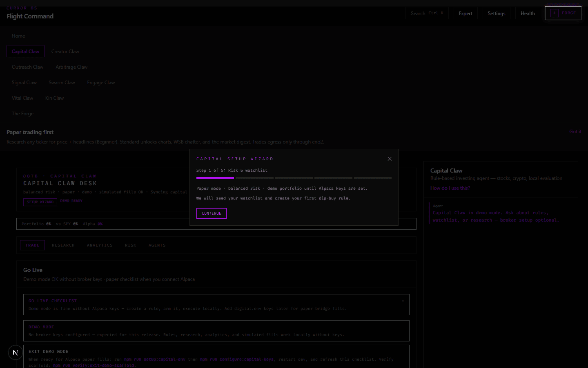This screenshot has width=588, height=368.
Task: Click the 'How do I use this?' link
Action: (450, 188)
